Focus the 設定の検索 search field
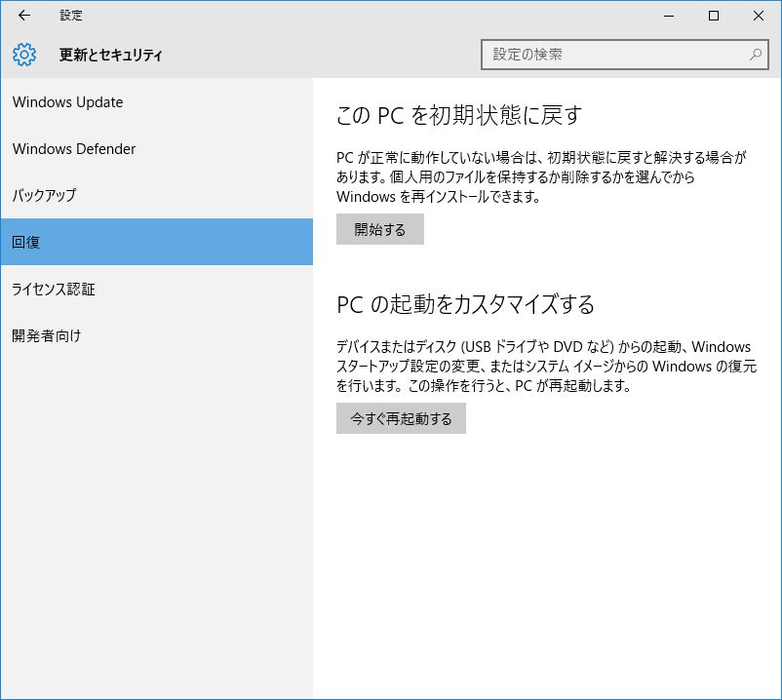 tap(614, 55)
